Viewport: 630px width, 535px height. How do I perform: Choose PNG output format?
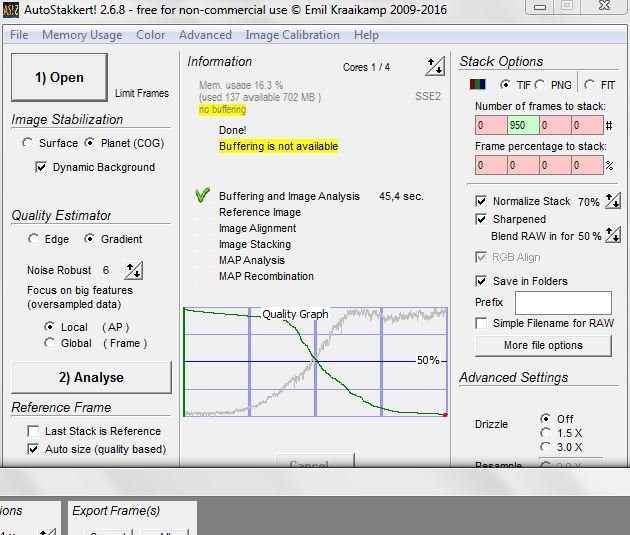point(540,85)
